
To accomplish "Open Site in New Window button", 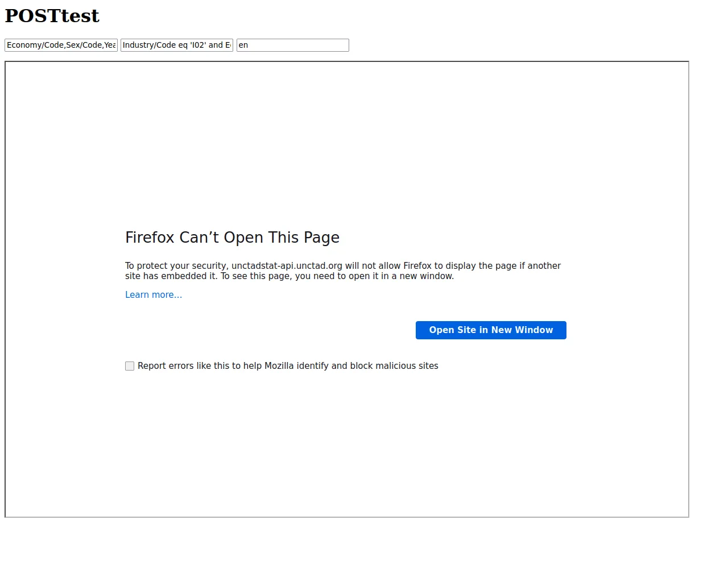I will pyautogui.click(x=491, y=330).
